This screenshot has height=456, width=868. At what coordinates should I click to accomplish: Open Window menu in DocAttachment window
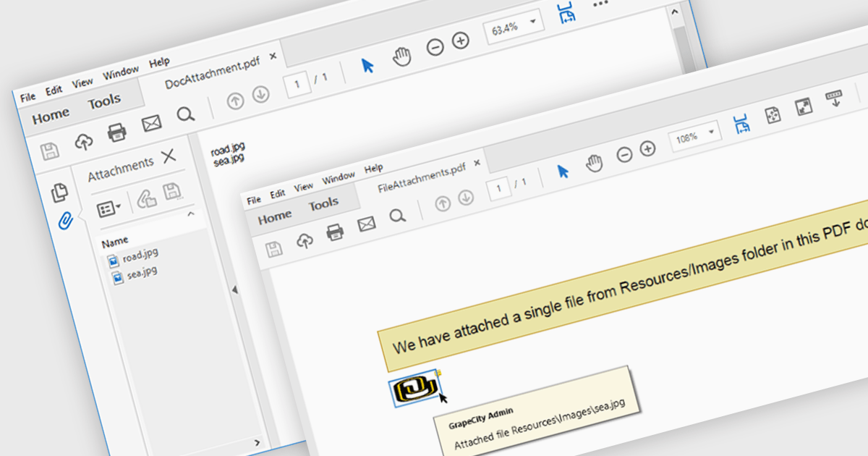[120, 73]
